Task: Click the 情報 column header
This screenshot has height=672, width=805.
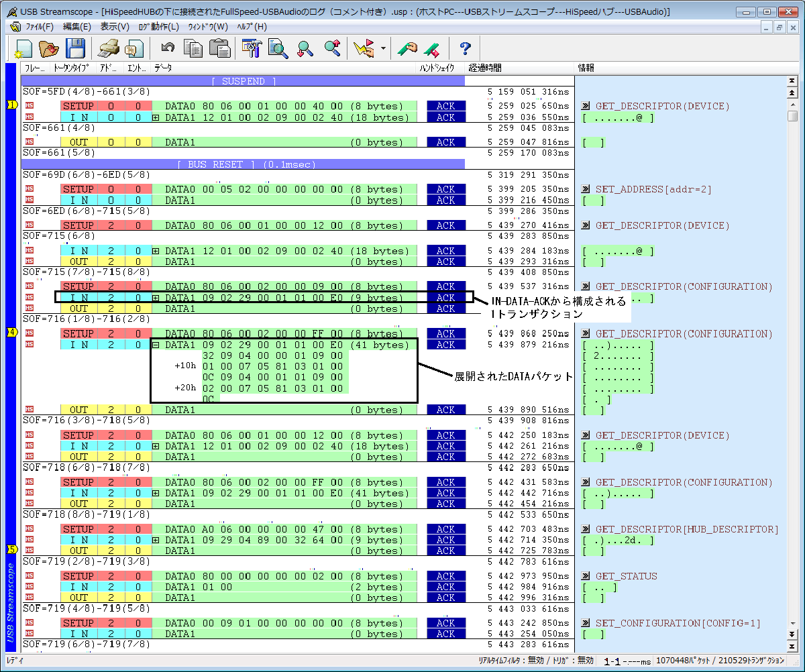Action: pos(586,68)
